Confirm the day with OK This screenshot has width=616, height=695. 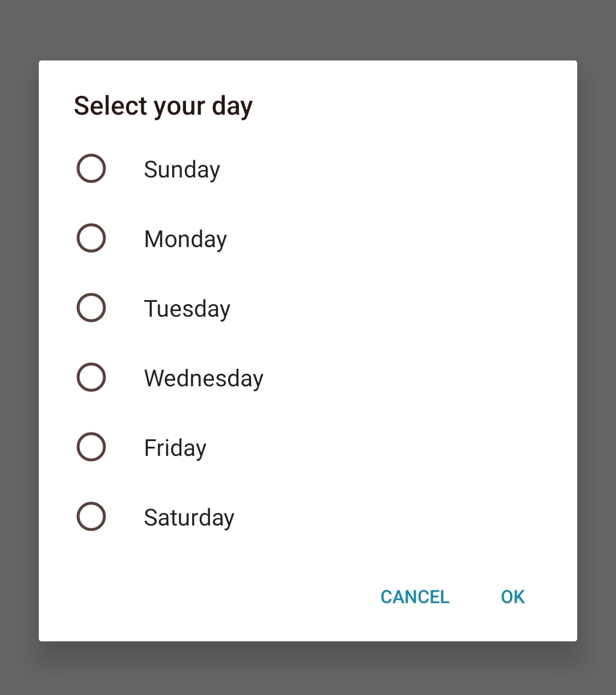512,597
